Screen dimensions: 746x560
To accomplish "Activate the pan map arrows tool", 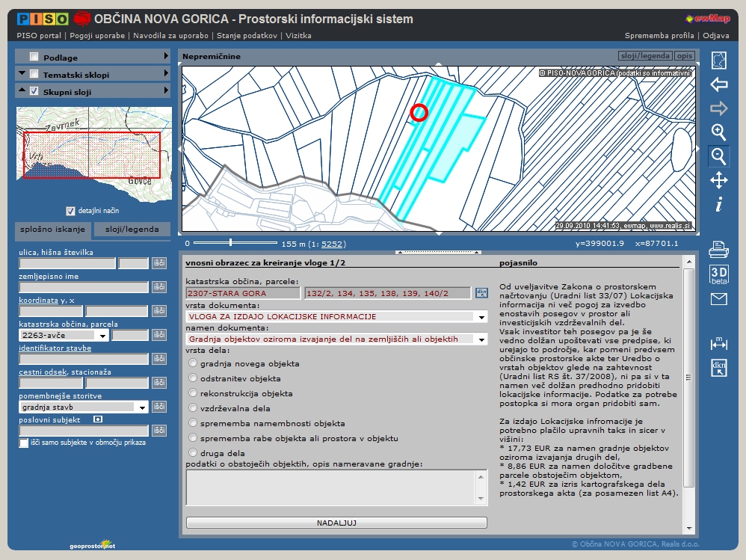I will pos(718,180).
